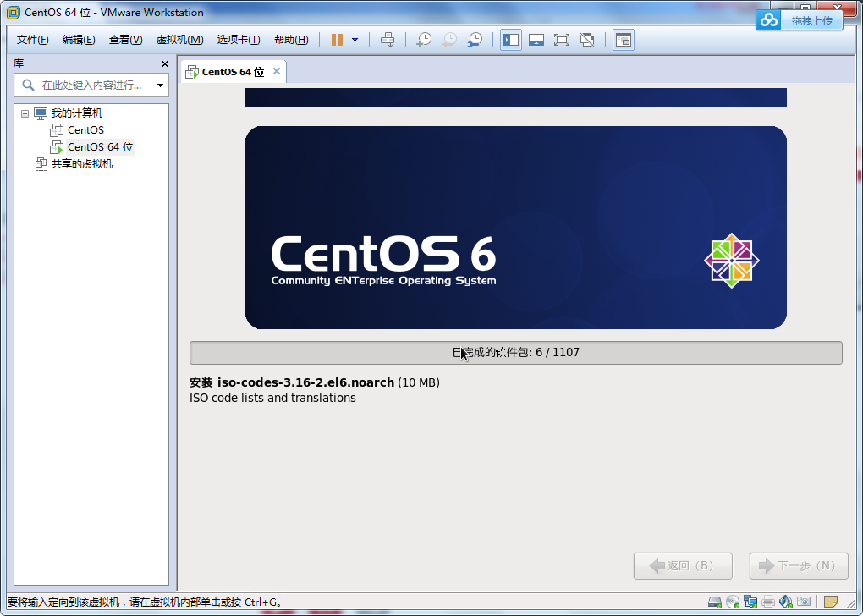The height and width of the screenshot is (616, 863).
Task: Open the 编辑(E) menu
Action: click(79, 40)
